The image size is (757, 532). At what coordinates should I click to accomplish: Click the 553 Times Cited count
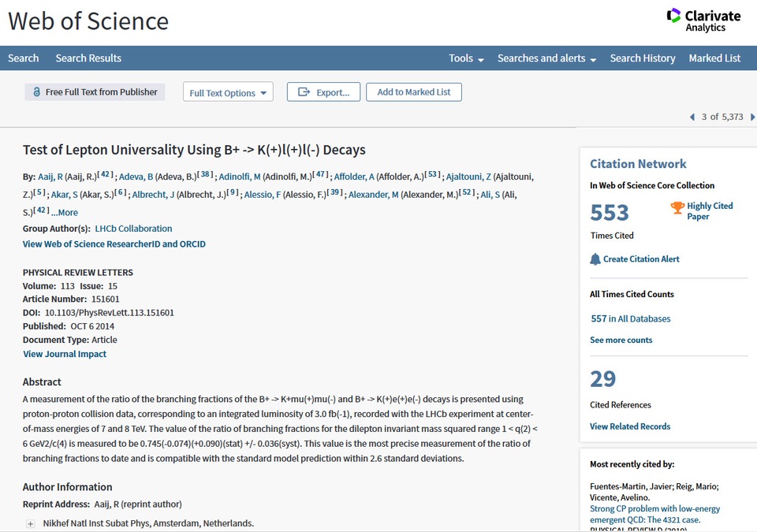coord(610,213)
